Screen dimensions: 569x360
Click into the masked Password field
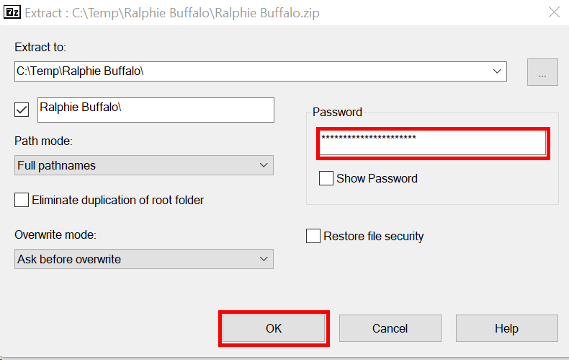coord(433,143)
